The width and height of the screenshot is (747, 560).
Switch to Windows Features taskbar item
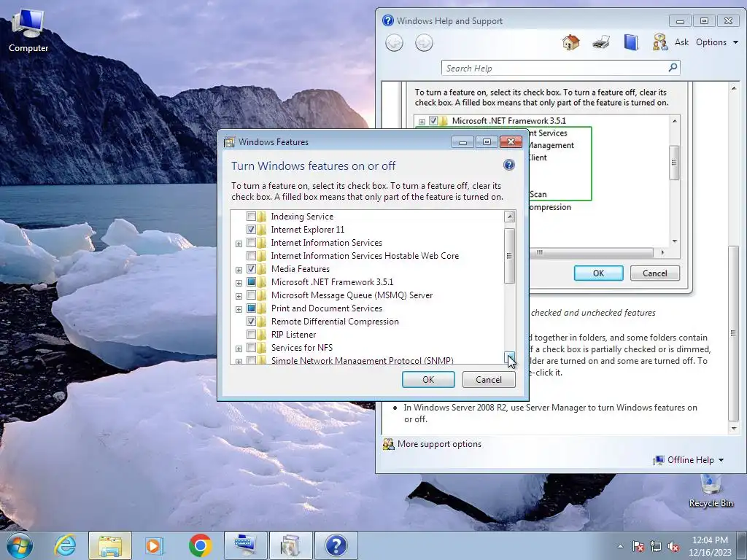coord(290,545)
